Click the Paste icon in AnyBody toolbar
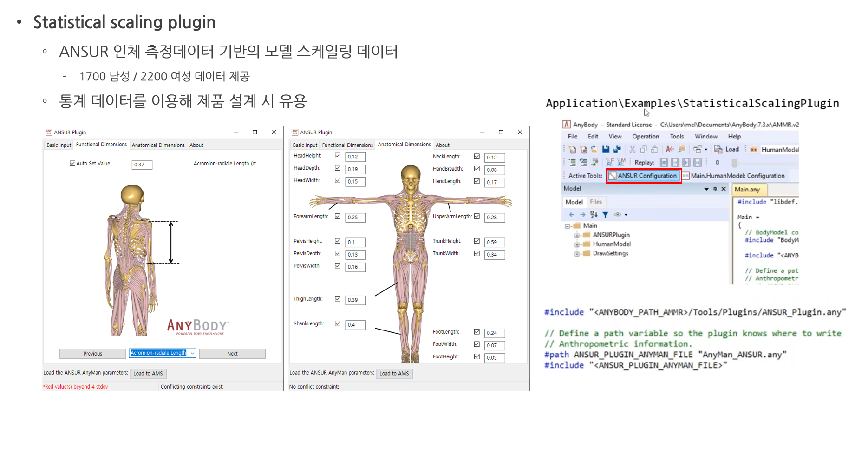This screenshot has width=868, height=455. click(654, 150)
